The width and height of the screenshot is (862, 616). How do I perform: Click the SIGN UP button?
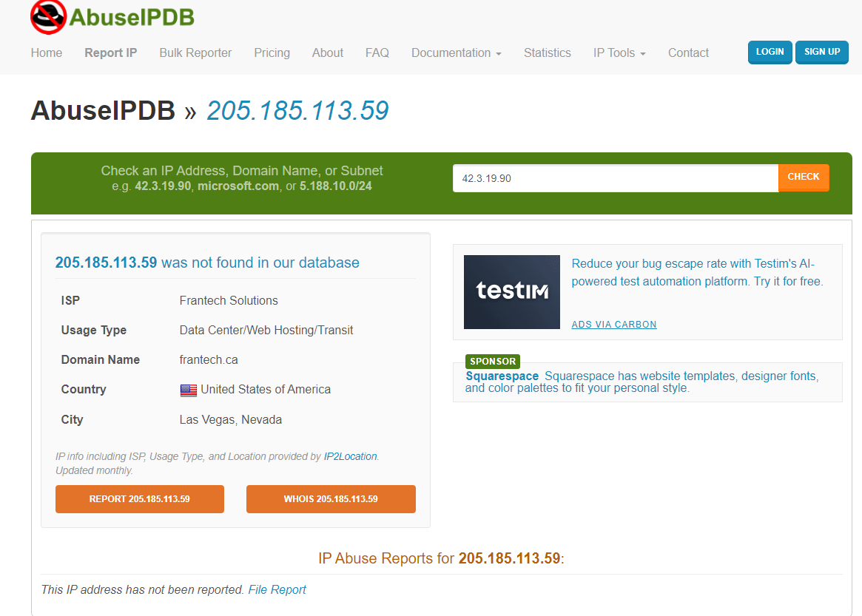(822, 53)
